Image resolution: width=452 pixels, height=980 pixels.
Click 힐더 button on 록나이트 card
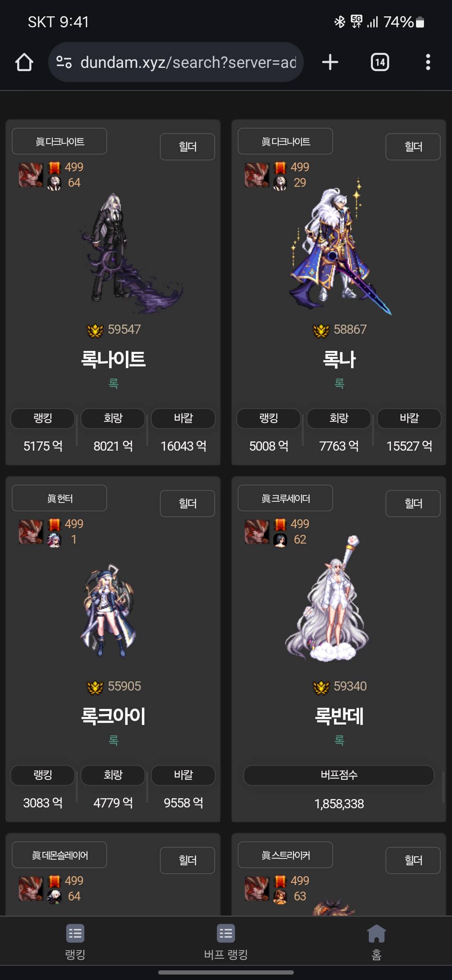click(187, 147)
